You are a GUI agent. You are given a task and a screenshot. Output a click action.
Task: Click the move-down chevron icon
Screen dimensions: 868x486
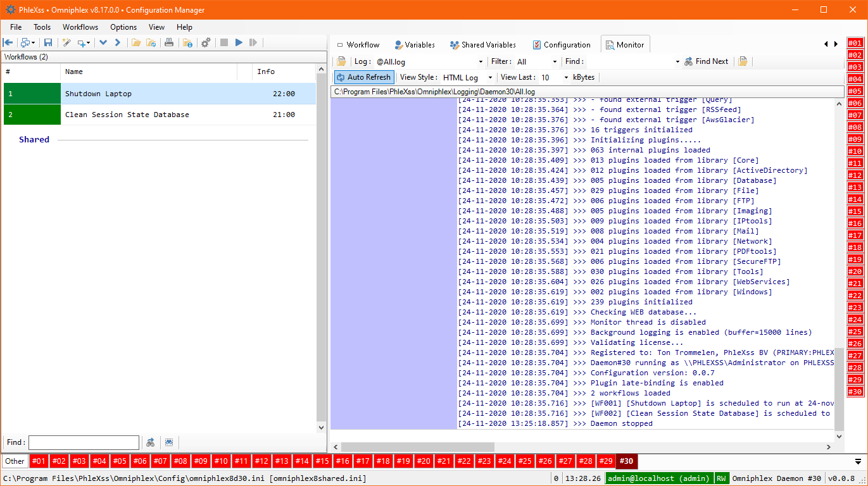coord(103,42)
